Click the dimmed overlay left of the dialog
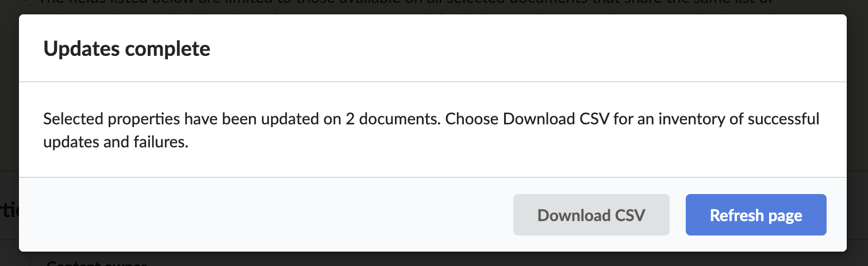Image resolution: width=868 pixels, height=266 pixels. click(9, 115)
